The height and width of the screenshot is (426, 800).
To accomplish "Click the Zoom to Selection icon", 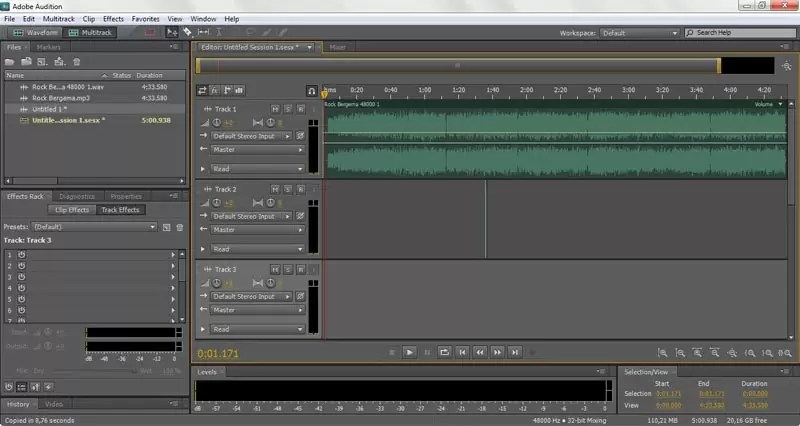I will click(786, 353).
